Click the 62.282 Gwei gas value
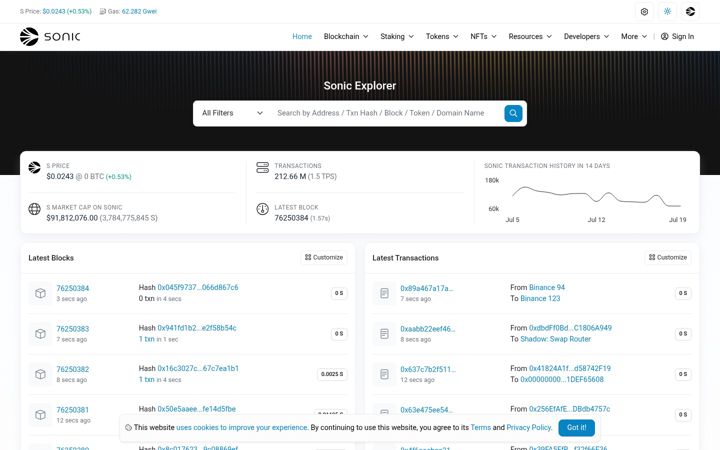 139,11
